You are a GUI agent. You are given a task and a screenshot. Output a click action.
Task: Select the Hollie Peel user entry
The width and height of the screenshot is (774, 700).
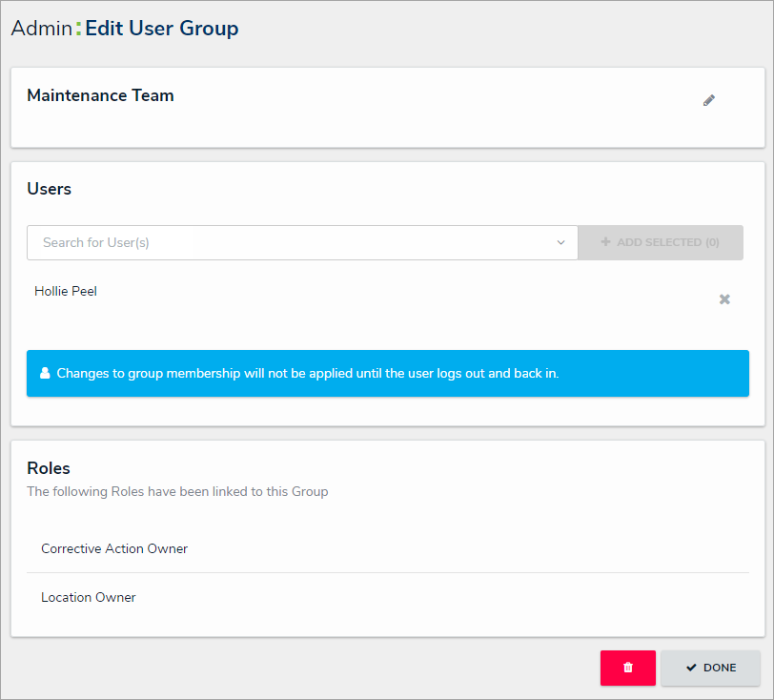click(66, 291)
